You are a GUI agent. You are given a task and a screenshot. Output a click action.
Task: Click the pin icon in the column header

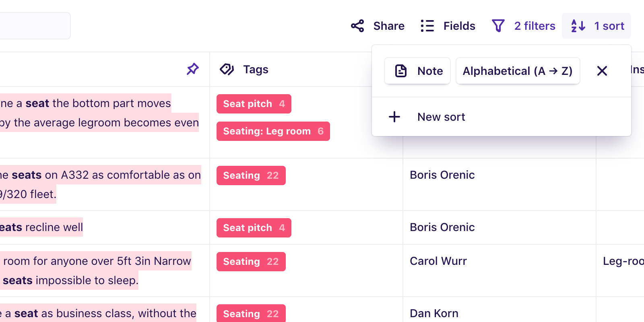pos(192,69)
